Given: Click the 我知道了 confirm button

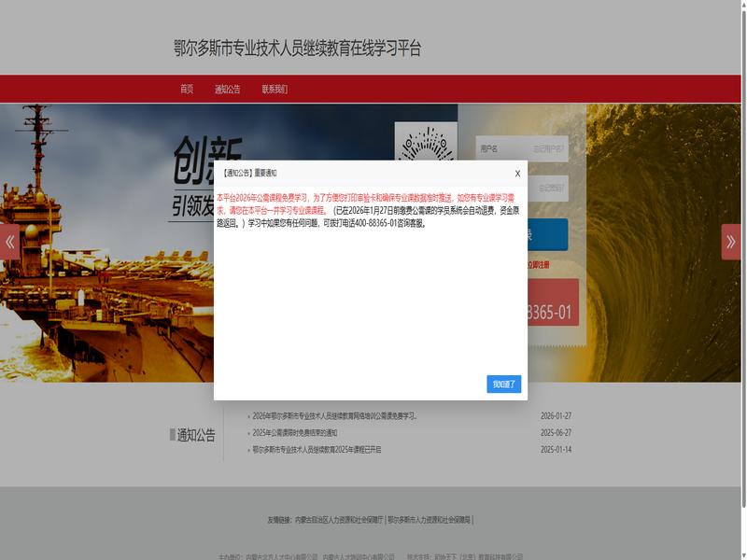Looking at the screenshot, I should [503, 384].
